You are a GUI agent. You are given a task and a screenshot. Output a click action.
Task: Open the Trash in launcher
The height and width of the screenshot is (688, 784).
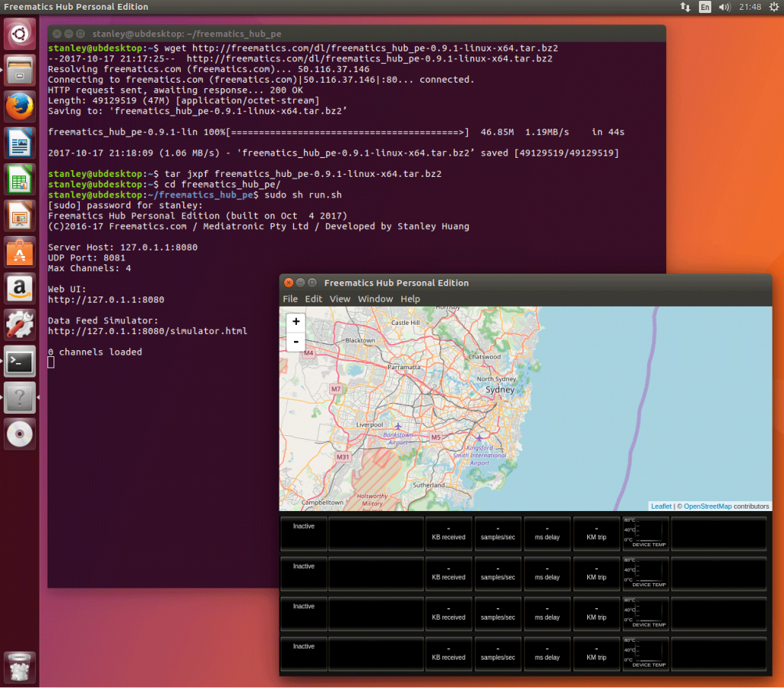pos(20,666)
